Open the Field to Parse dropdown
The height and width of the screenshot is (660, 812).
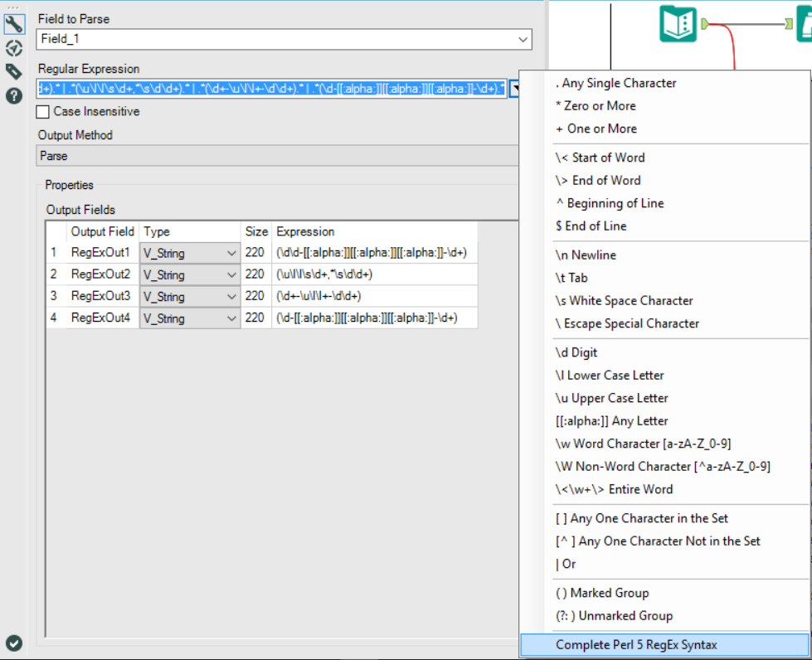point(523,39)
